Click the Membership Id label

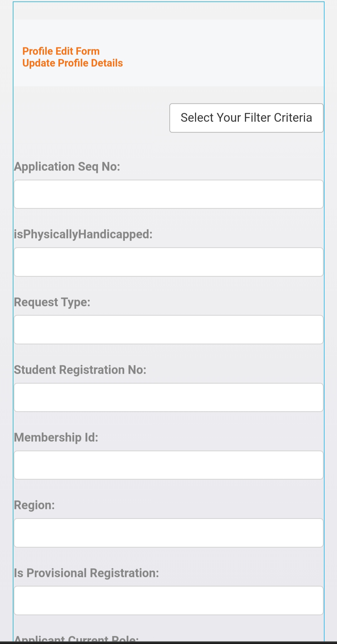coord(56,437)
